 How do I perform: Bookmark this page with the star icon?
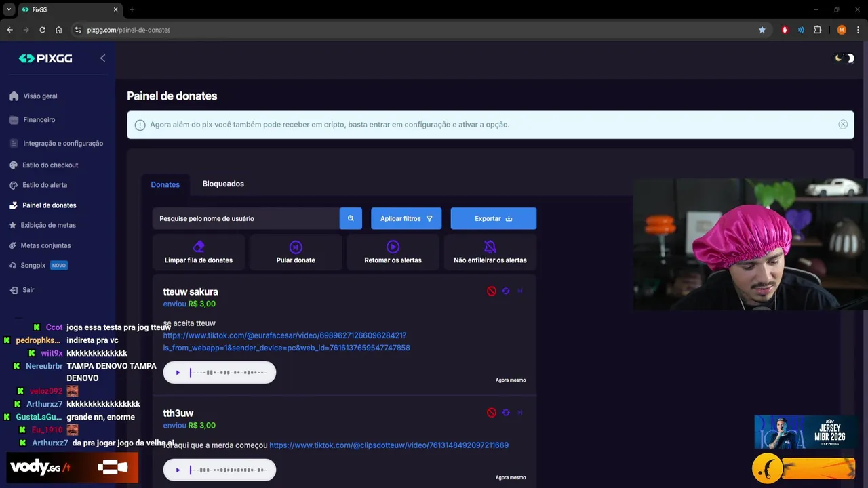click(762, 30)
